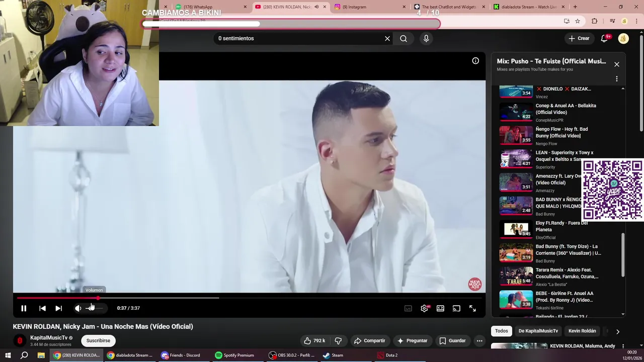Image resolution: width=644 pixels, height=362 pixels.
Task: Start voice search with microphone
Action: pyautogui.click(x=426, y=38)
